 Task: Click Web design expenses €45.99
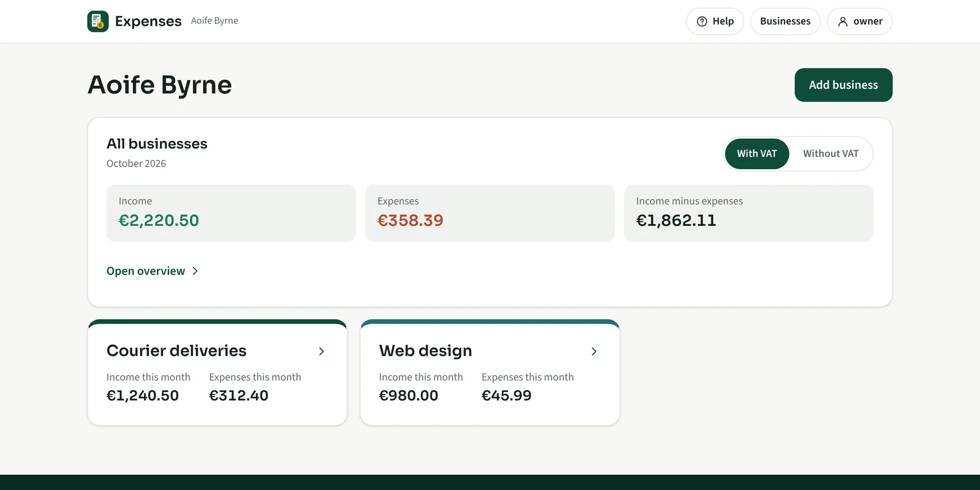(x=507, y=396)
